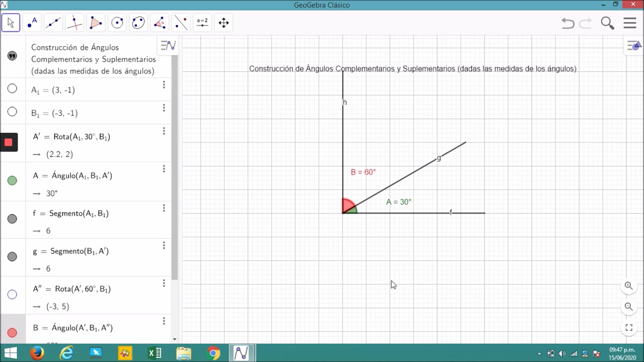Image resolution: width=644 pixels, height=362 pixels.
Task: Open Excel from the taskbar
Action: (154, 353)
